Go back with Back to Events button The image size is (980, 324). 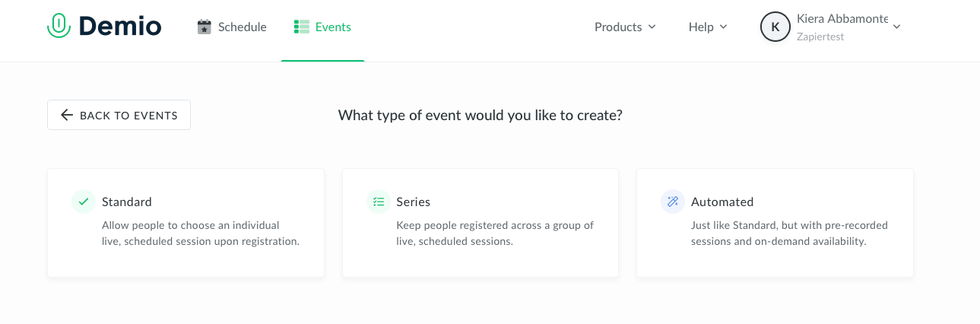119,116
